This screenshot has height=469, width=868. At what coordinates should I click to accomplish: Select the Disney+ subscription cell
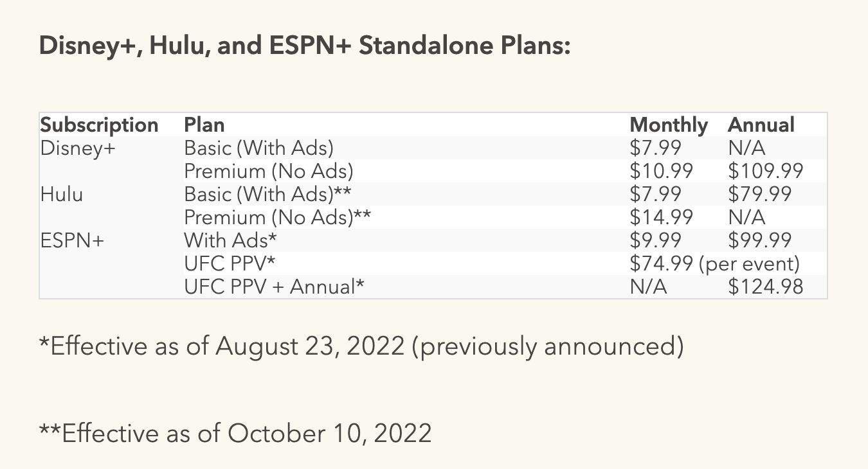(73, 148)
